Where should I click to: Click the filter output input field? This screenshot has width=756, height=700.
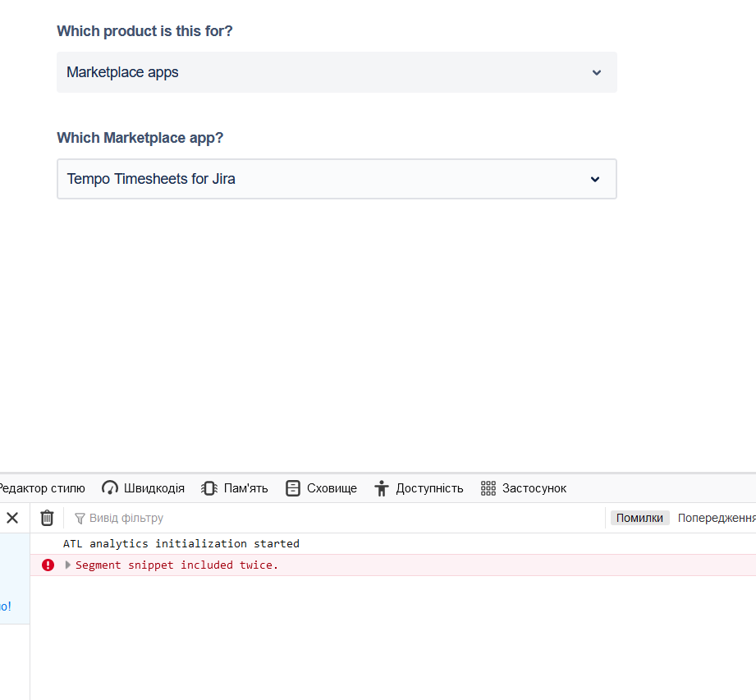pyautogui.click(x=337, y=518)
